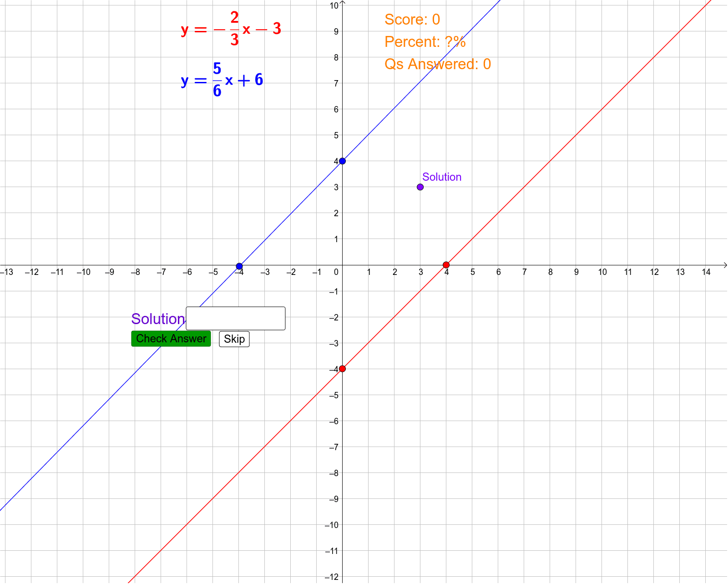
Task: Select the red equation y = -2/3x - 3
Action: point(231,29)
